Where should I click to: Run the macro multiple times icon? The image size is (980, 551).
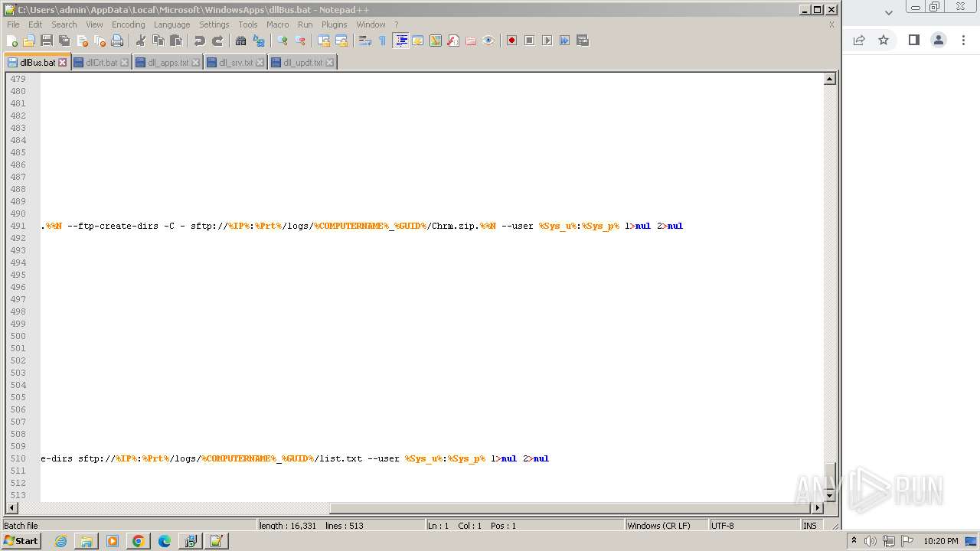tap(565, 41)
